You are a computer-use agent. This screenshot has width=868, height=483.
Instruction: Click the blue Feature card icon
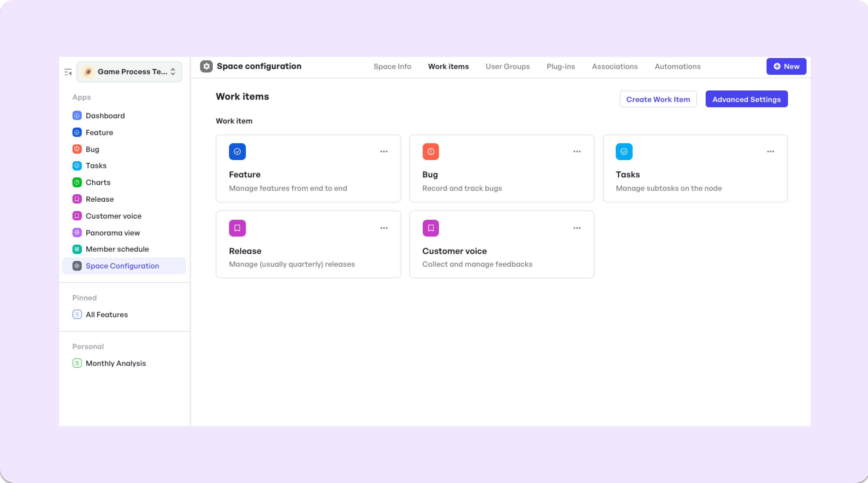237,152
